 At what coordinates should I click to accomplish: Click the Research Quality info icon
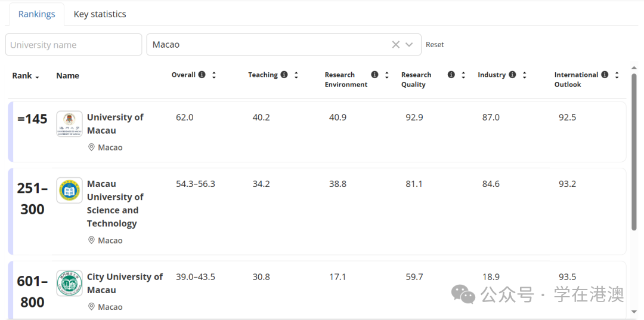(x=451, y=75)
